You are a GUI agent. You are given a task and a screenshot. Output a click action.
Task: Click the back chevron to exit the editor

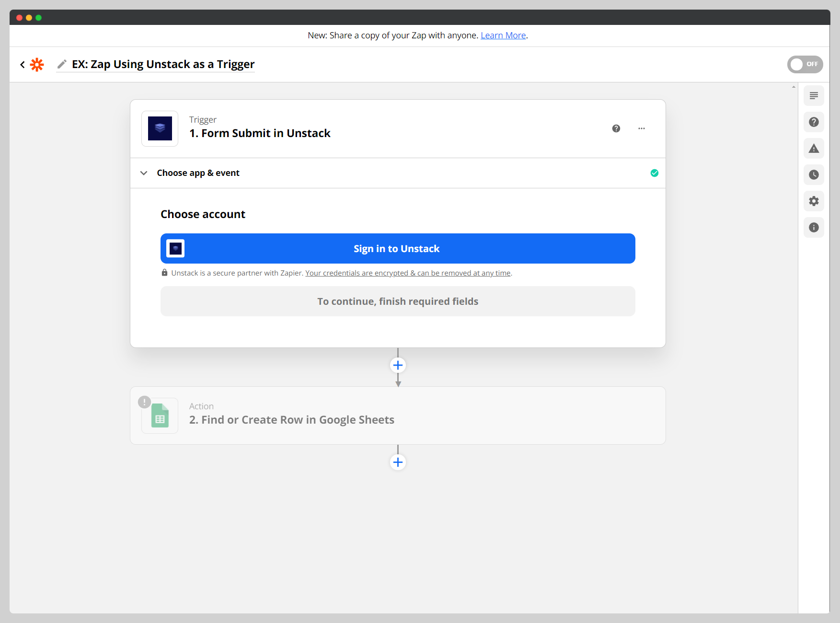tap(22, 64)
